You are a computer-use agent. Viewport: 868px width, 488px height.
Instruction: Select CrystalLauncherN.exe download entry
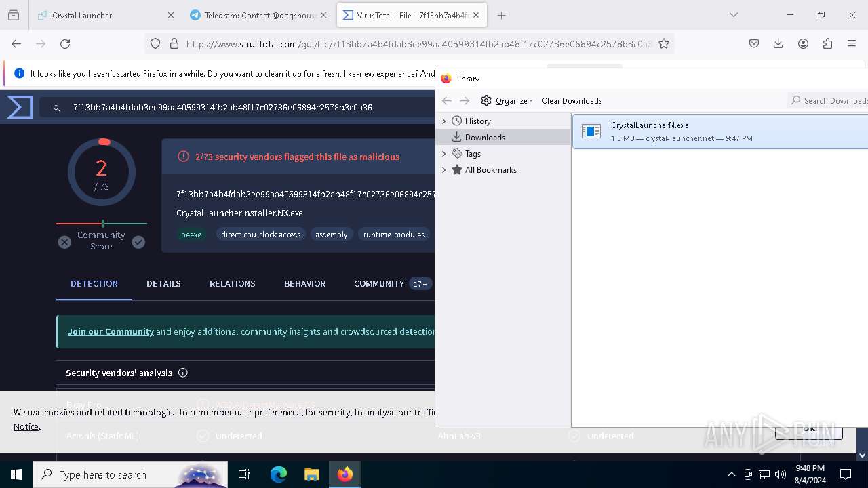(720, 131)
